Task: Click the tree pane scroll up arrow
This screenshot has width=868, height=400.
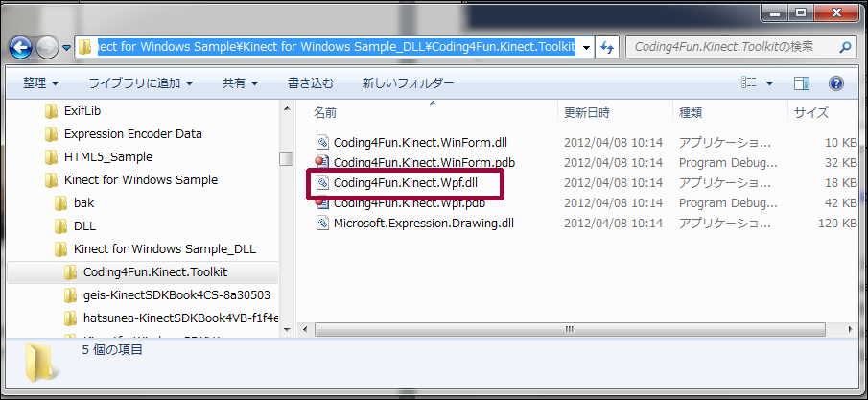Action: click(286, 108)
